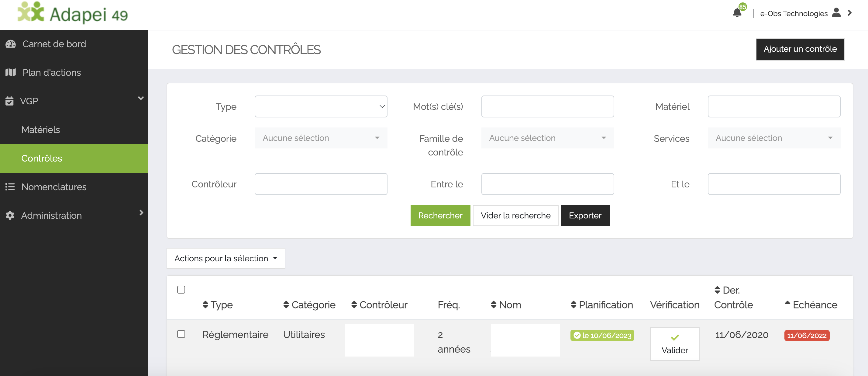The width and height of the screenshot is (868, 376).
Task: Click the 2 années frequency cell
Action: coord(454,342)
